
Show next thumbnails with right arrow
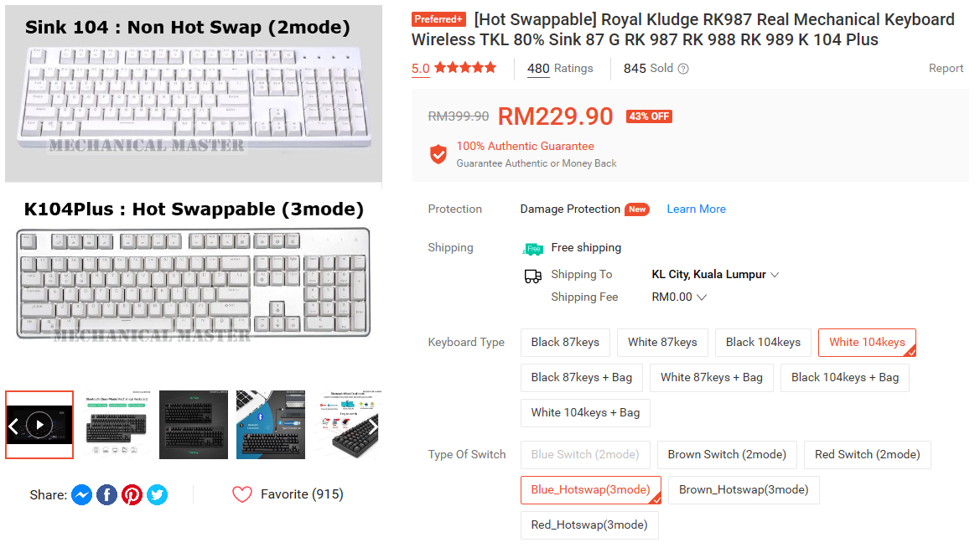tap(374, 426)
